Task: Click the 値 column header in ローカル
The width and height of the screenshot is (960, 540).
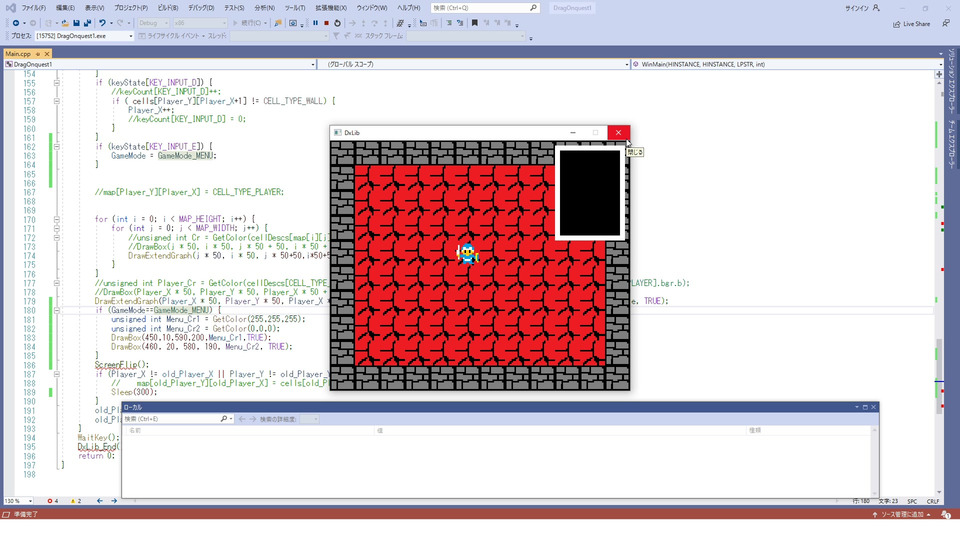Action: pyautogui.click(x=561, y=430)
